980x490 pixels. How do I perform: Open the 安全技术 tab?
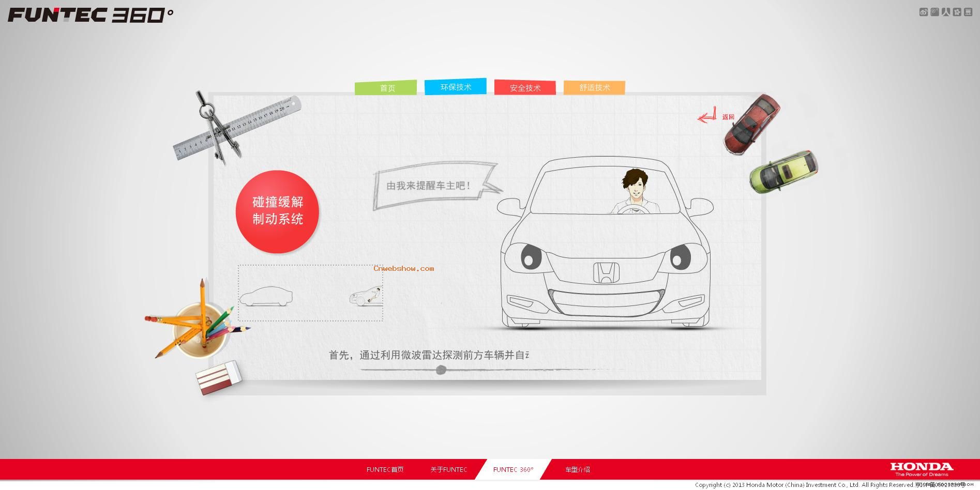[525, 87]
